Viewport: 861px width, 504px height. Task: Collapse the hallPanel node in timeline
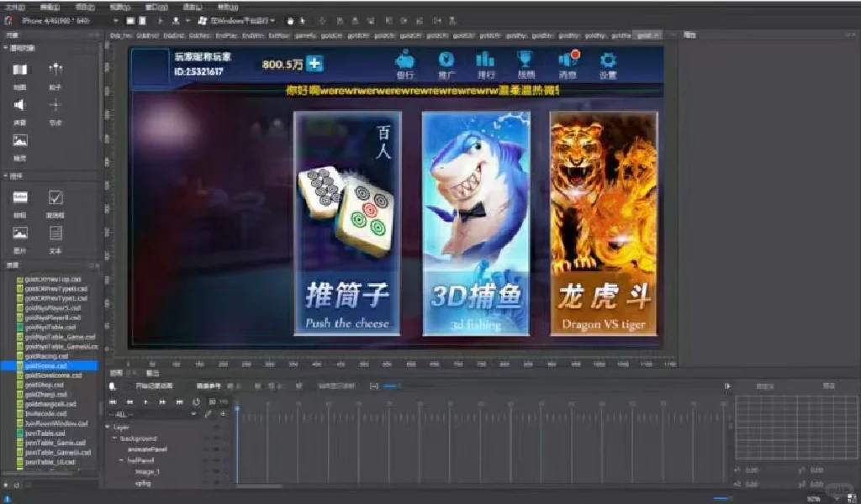click(121, 460)
